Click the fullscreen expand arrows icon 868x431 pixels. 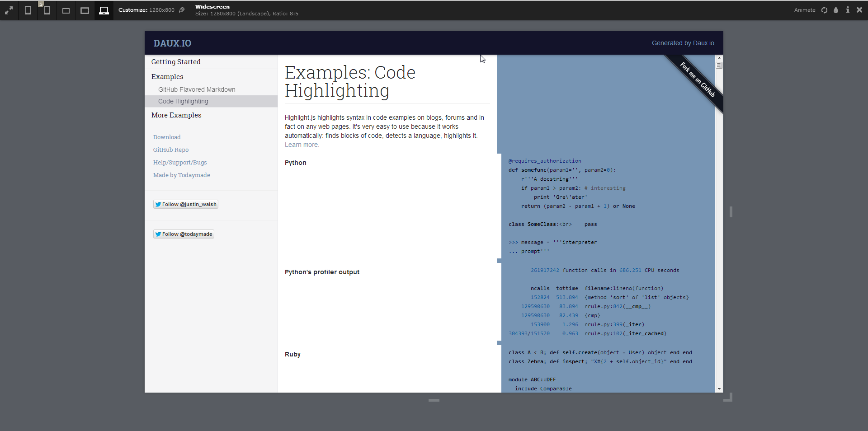click(9, 10)
